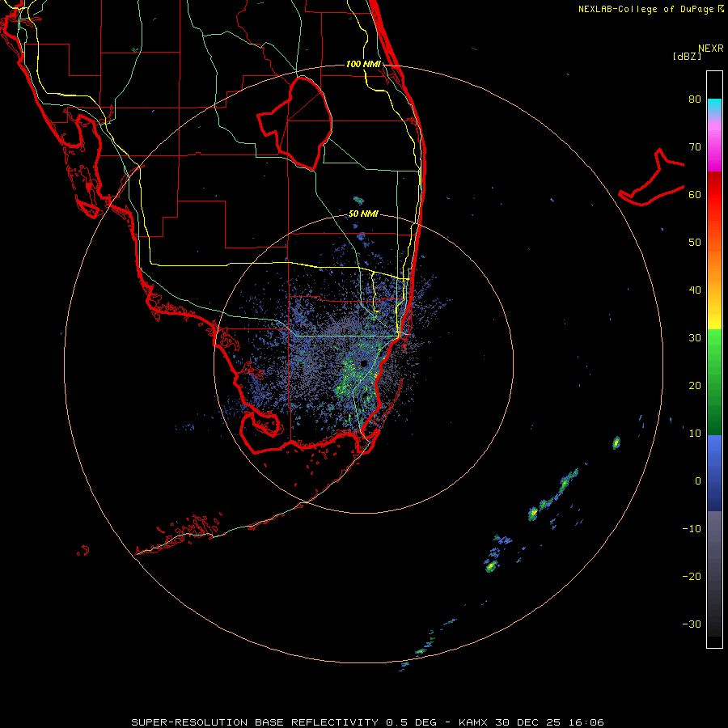Click Lake Okeechobee outline on the map
The width and height of the screenshot is (728, 728).
294,124
